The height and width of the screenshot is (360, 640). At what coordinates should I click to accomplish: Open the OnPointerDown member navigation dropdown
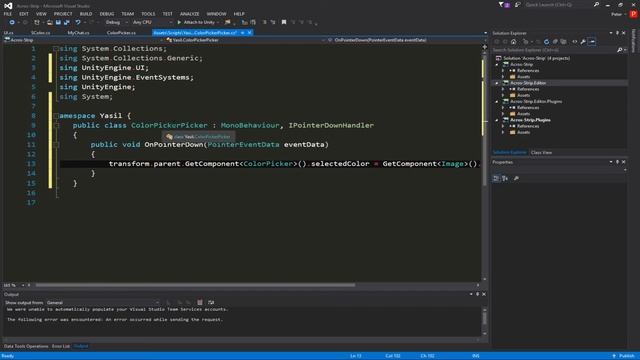(404, 40)
